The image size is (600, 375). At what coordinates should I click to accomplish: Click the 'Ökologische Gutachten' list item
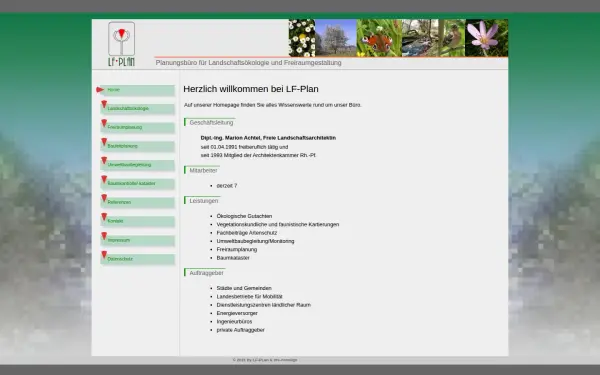pyautogui.click(x=244, y=216)
